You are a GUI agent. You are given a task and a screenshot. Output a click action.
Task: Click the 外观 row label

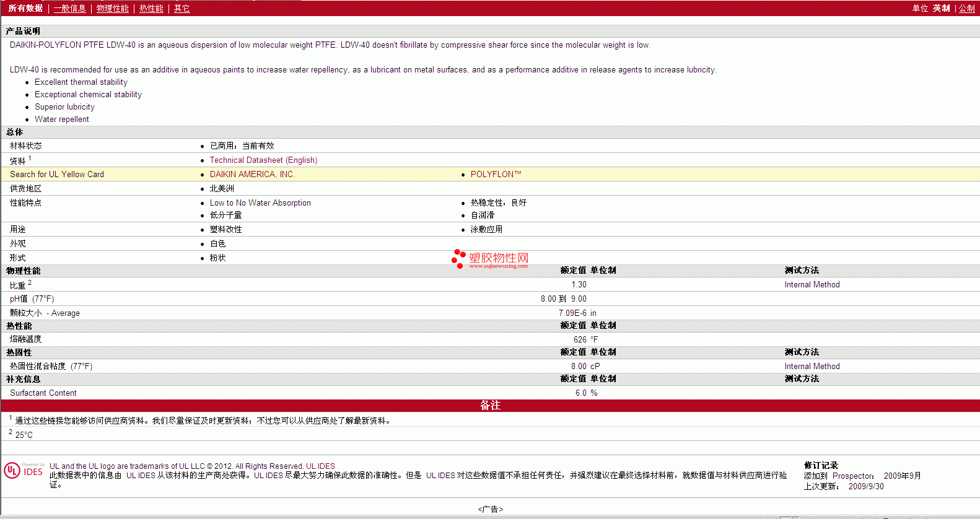(18, 243)
